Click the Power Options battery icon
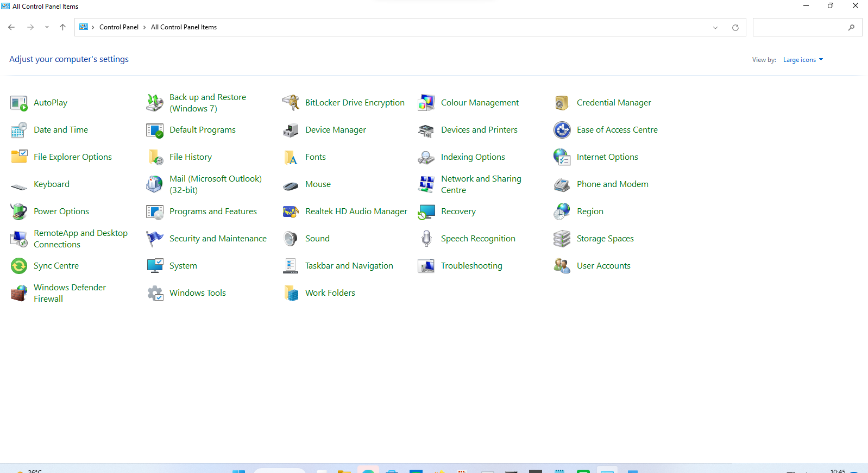Screen dimensions: 868x473 [x=19, y=211]
